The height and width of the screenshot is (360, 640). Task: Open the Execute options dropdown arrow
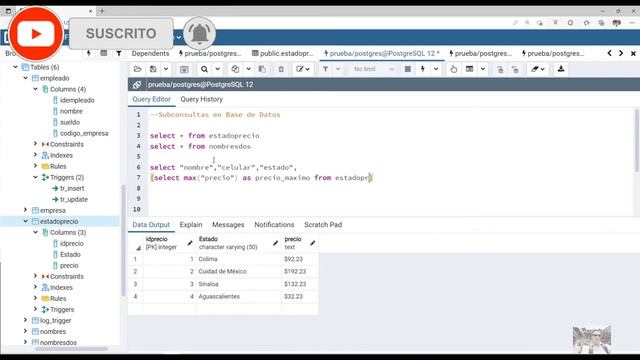436,69
